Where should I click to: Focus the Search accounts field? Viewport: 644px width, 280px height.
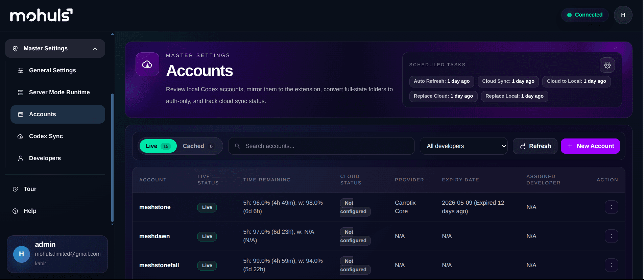coord(321,146)
